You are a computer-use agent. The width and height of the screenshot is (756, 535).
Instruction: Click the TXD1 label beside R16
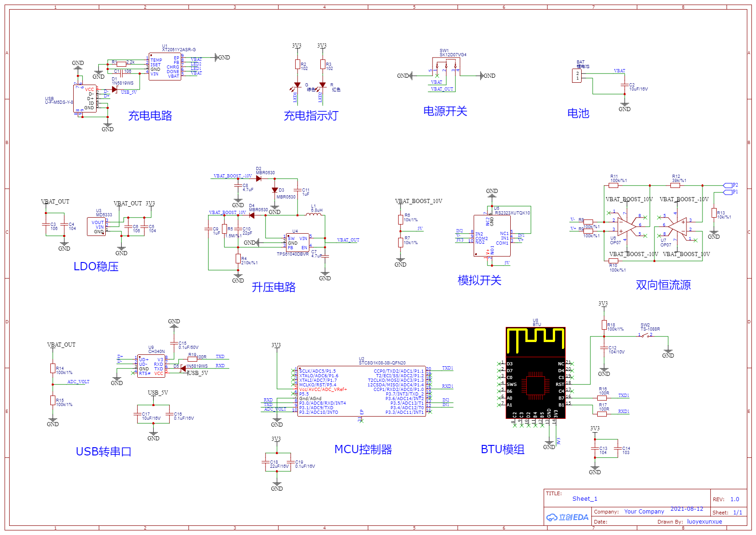(x=624, y=396)
